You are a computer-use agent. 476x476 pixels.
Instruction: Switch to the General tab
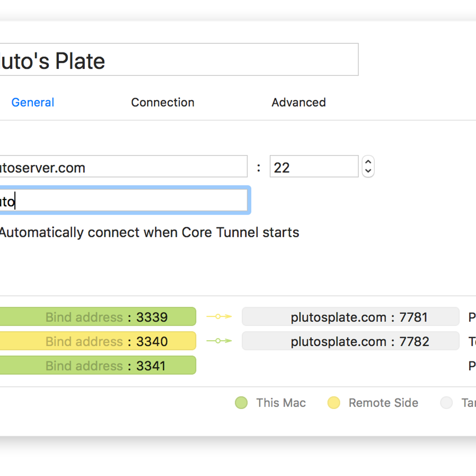click(x=33, y=102)
